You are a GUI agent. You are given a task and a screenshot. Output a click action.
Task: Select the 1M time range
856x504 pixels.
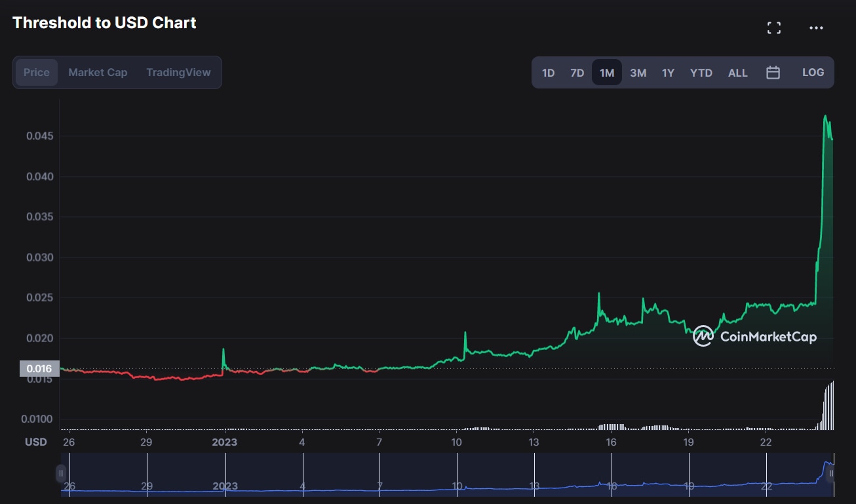tap(607, 73)
